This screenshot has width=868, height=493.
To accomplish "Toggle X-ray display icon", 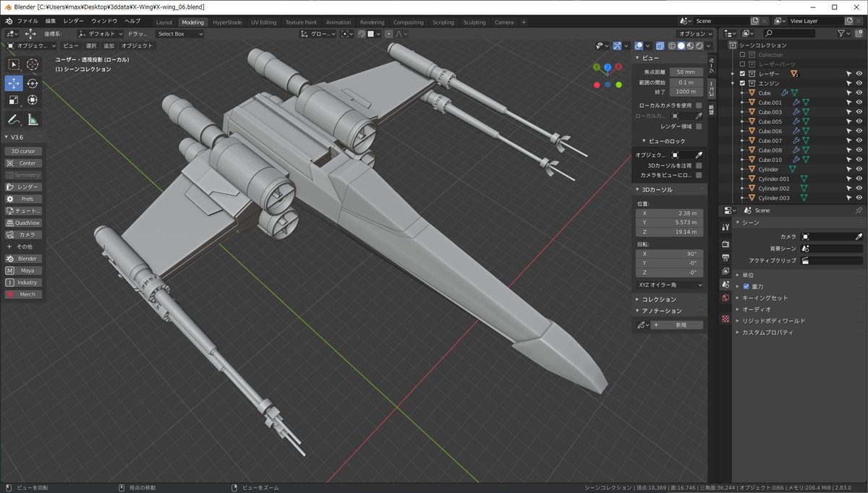I will (660, 46).
